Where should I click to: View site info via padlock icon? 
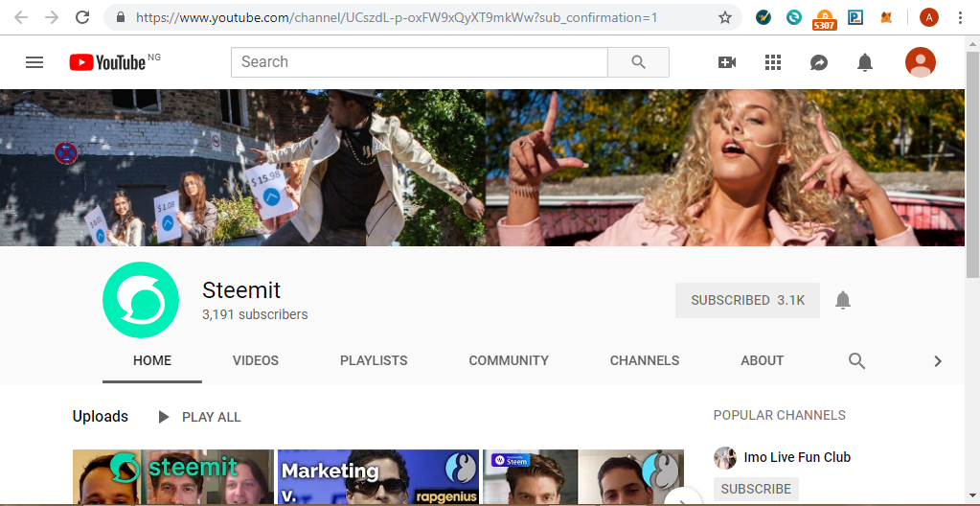coord(122,17)
